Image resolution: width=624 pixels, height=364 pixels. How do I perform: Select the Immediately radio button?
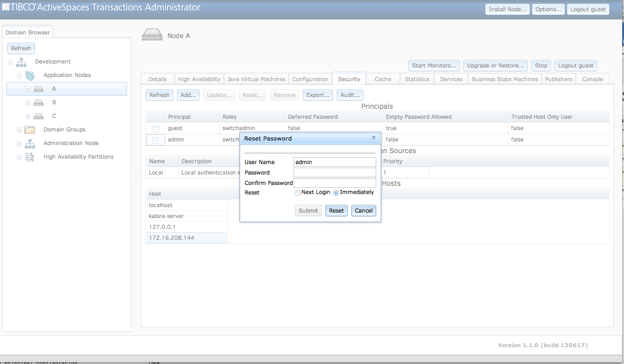(x=336, y=193)
